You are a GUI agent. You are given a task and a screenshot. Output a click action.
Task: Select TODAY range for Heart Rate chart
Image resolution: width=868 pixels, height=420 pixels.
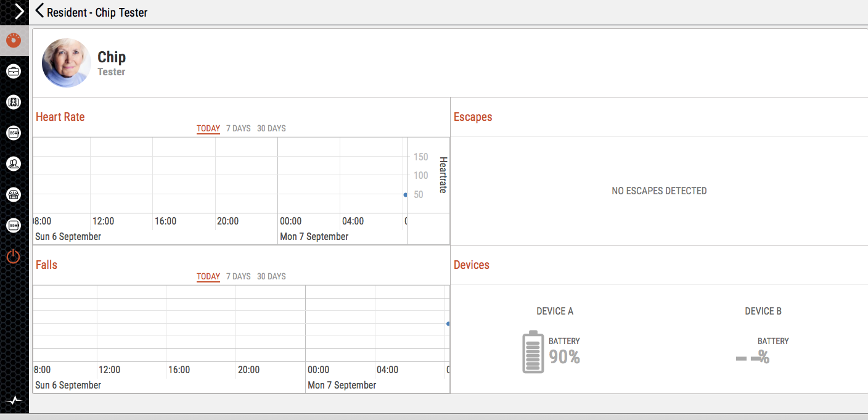[208, 128]
